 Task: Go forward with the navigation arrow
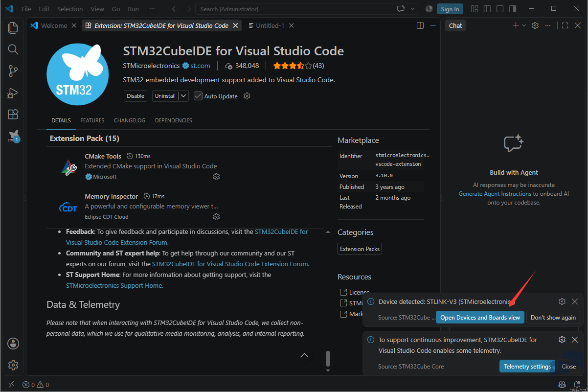[x=188, y=9]
